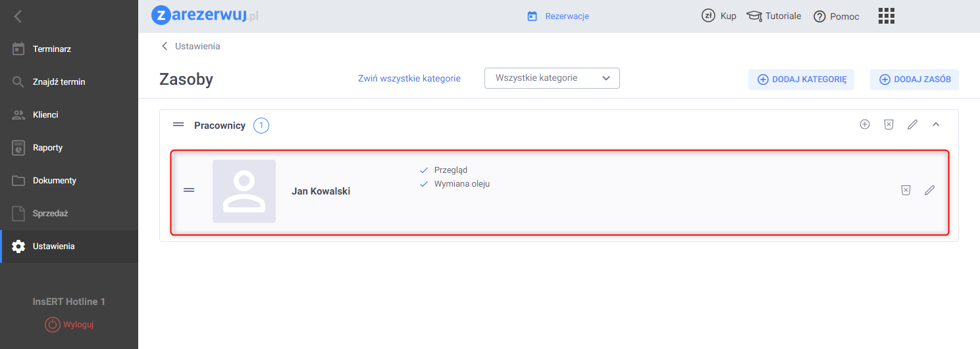
Task: Collapse the left sidebar with arrow icon
Action: point(18,16)
